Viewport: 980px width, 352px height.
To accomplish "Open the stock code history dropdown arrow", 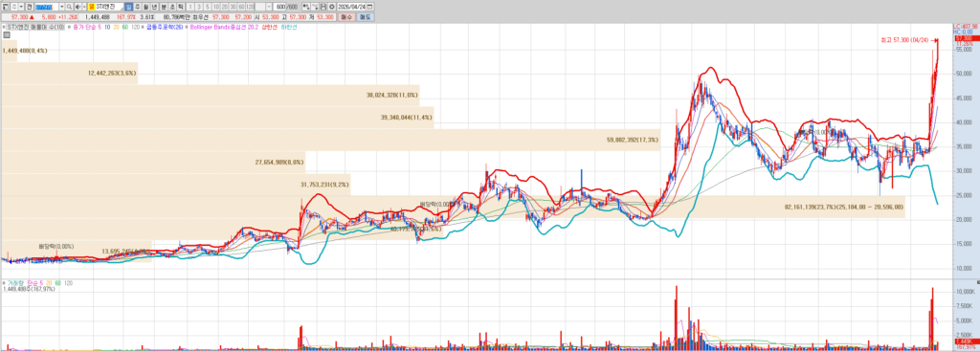I will coord(61,7).
